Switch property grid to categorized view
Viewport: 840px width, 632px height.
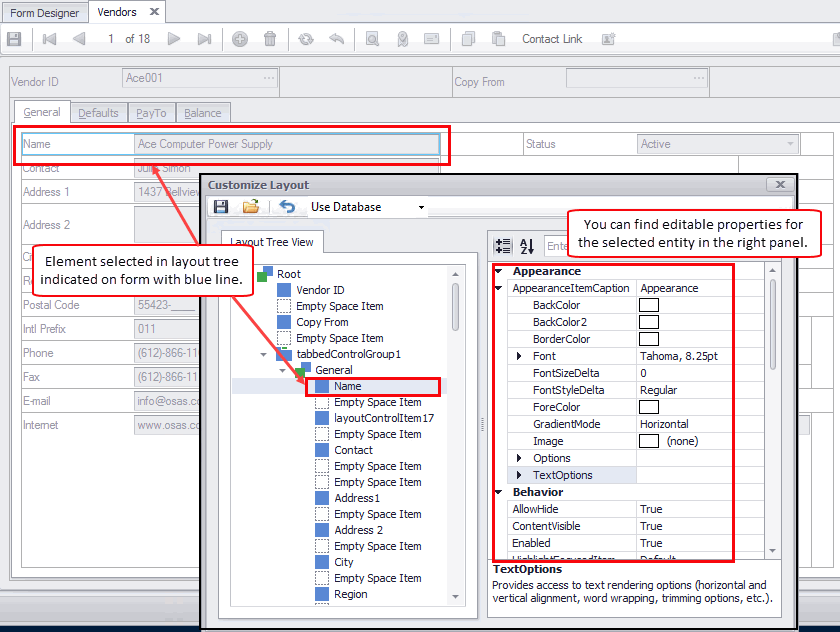504,246
